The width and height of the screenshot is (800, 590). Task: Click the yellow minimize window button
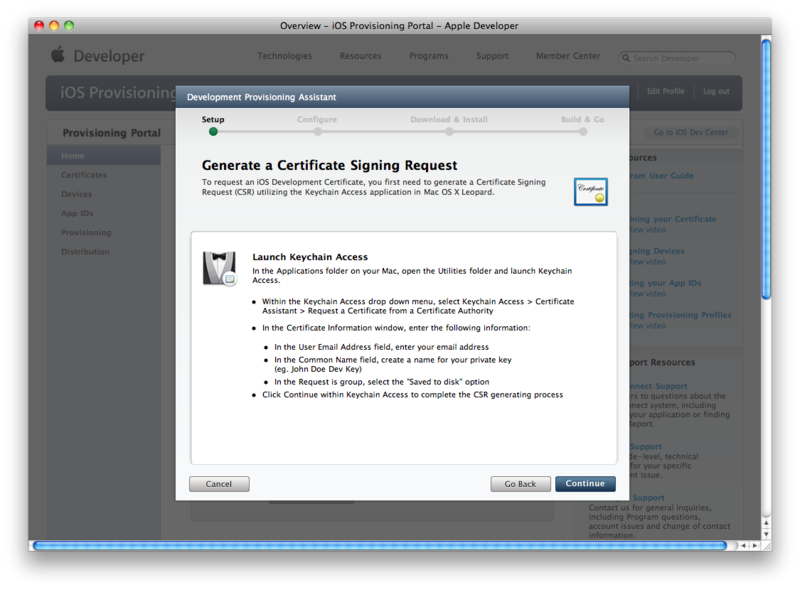coord(54,26)
